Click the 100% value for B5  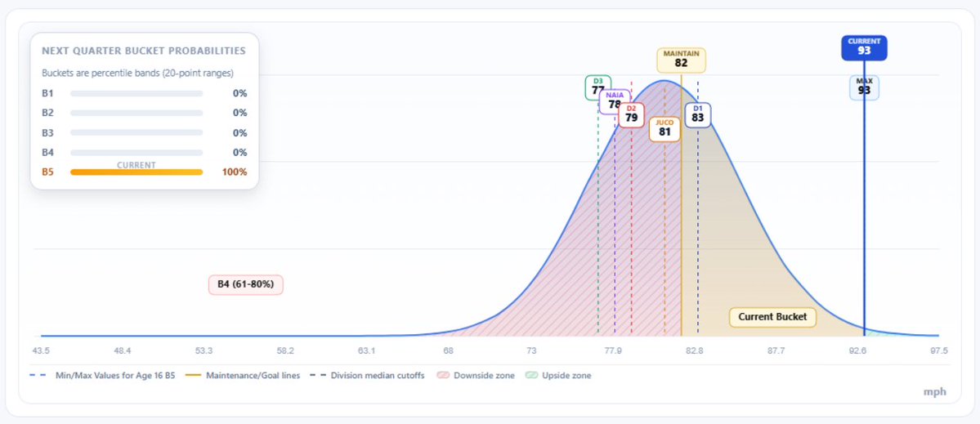click(x=235, y=172)
